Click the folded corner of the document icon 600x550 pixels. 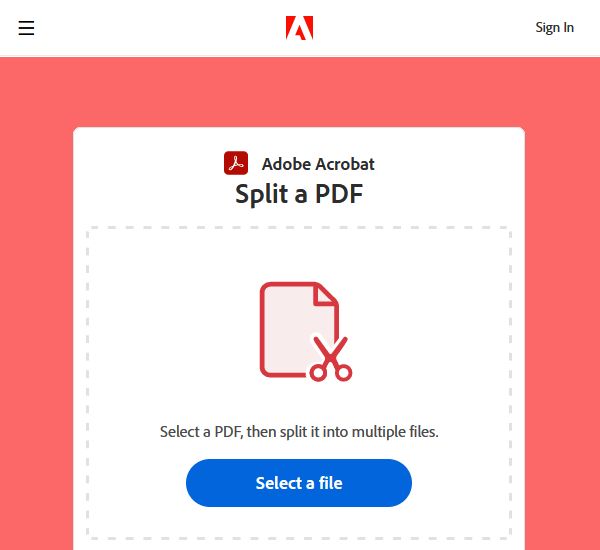(325, 295)
